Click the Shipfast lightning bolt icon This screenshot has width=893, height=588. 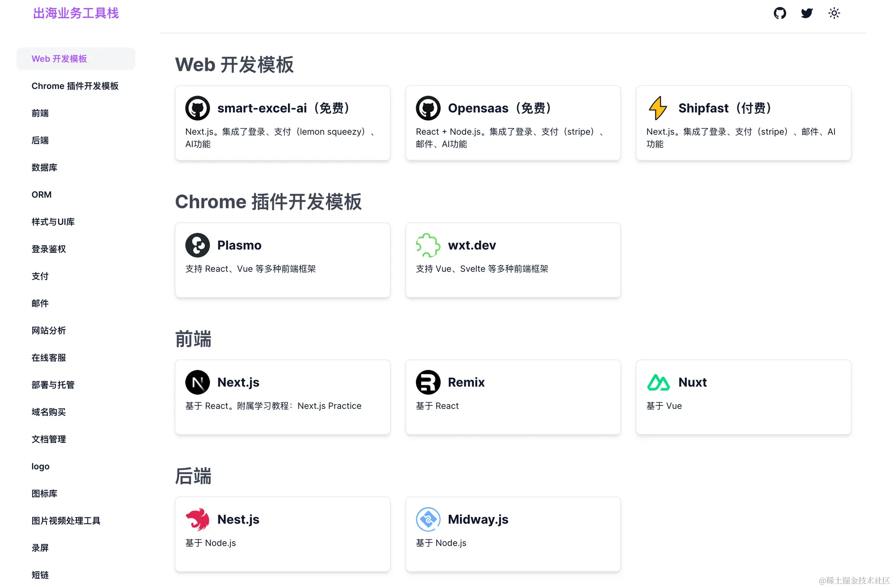pos(658,108)
